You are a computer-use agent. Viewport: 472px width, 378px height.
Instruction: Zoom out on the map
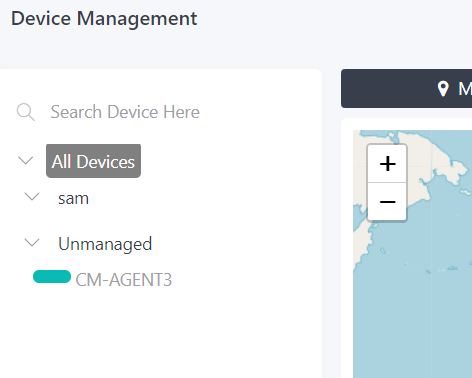pos(387,201)
